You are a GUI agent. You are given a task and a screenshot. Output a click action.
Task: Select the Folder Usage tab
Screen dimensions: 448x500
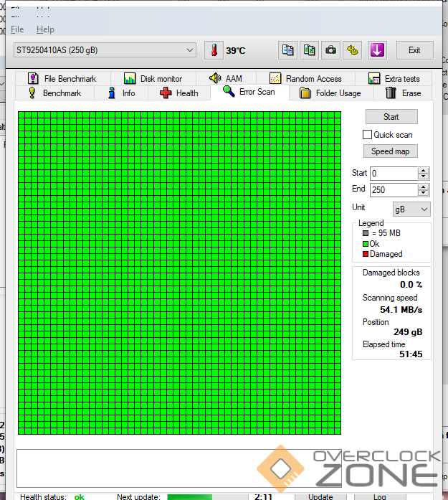click(x=330, y=93)
